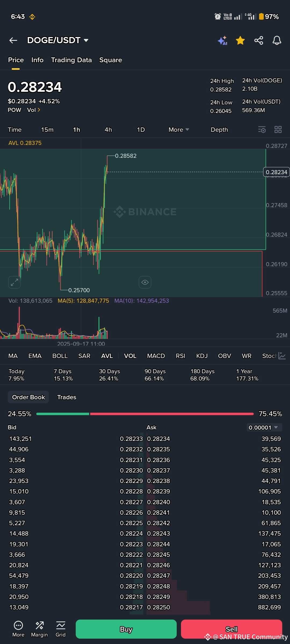
Task: Select bid price 0.28229
Action: point(131,481)
